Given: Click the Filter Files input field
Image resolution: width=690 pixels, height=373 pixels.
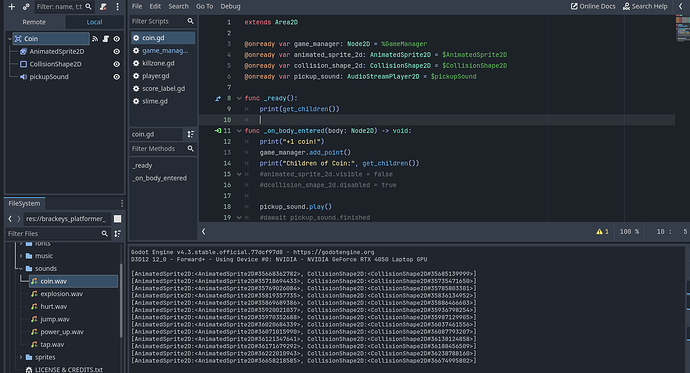Looking at the screenshot, I should tap(53, 234).
